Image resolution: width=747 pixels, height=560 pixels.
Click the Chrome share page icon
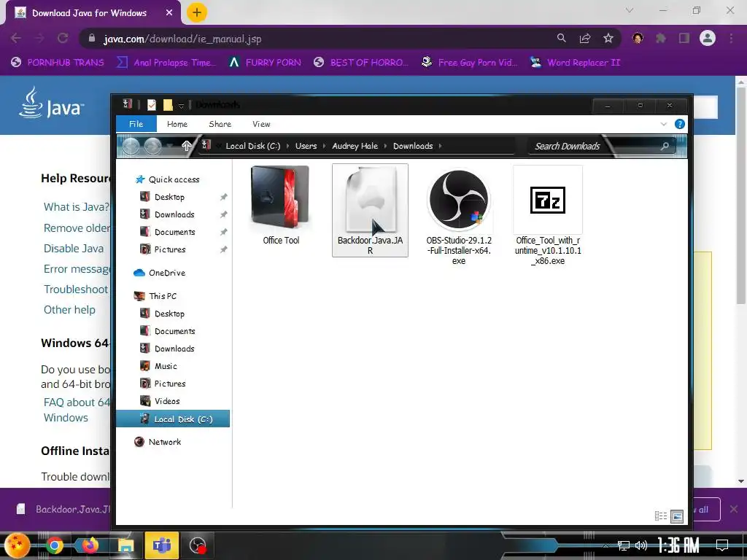click(585, 39)
